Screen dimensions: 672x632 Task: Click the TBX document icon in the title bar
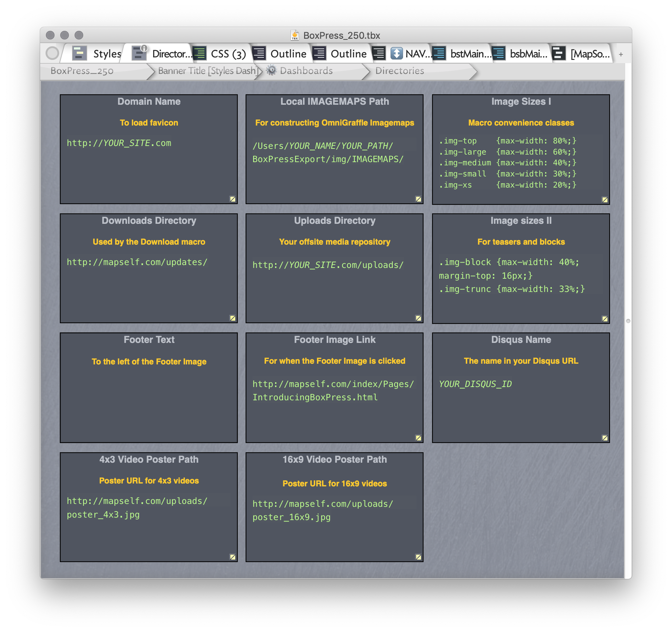coord(295,35)
